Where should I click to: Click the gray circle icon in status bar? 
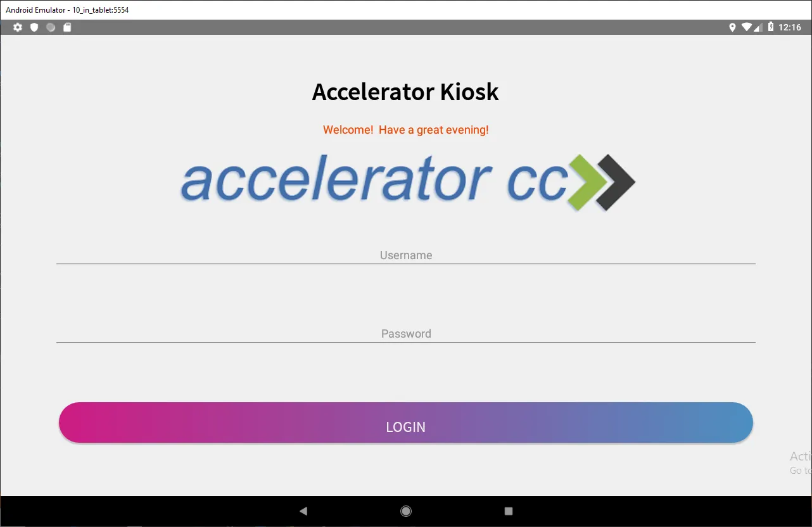pos(51,27)
